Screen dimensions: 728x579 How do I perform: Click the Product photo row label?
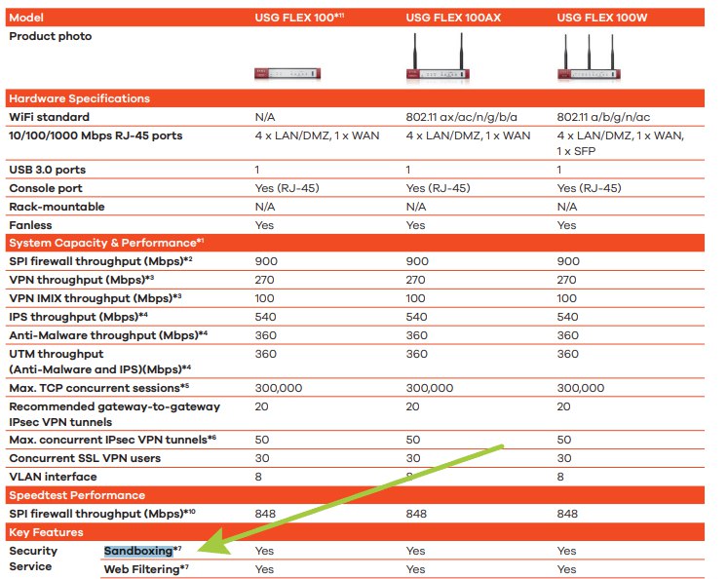pyautogui.click(x=50, y=36)
